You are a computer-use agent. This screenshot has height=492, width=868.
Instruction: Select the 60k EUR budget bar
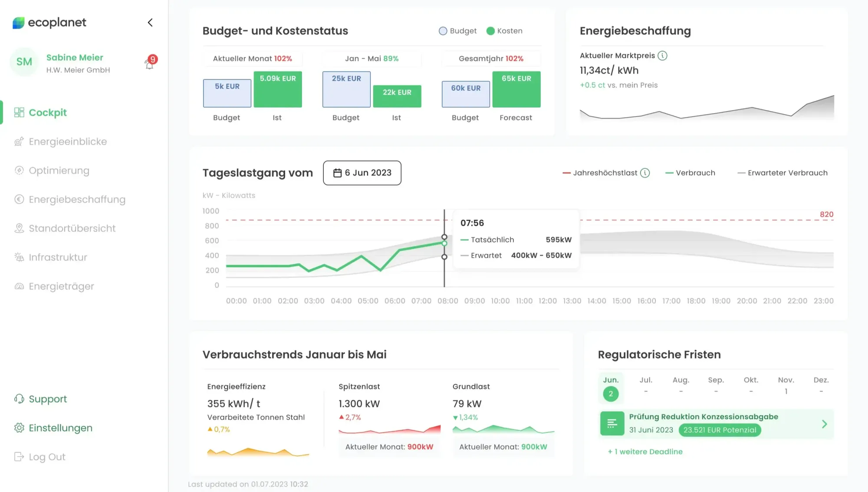click(x=466, y=94)
